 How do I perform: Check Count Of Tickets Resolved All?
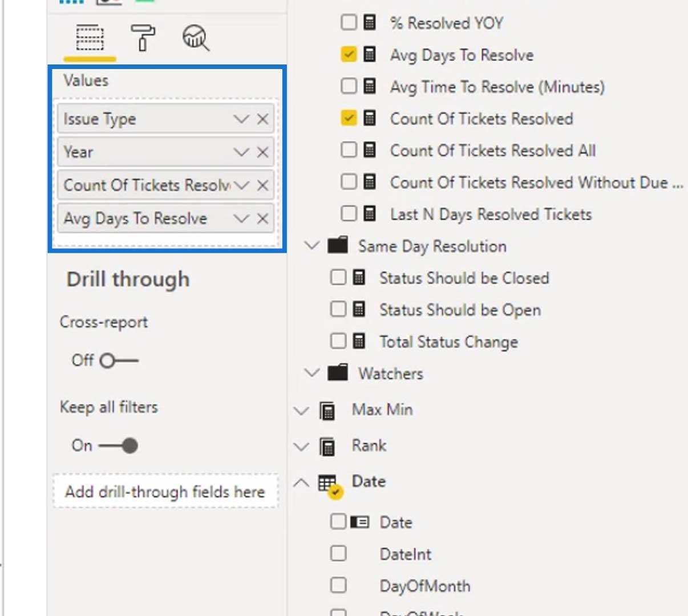[349, 150]
